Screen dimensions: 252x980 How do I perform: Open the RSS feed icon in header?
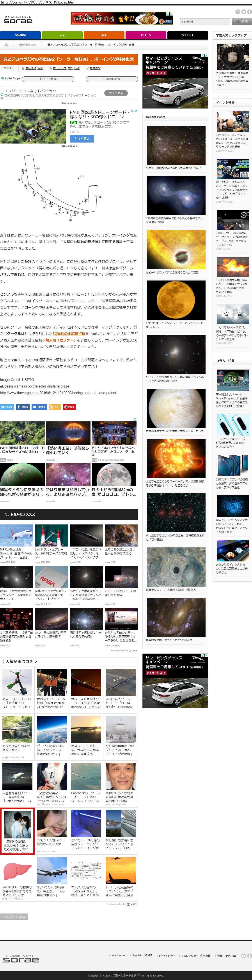click(x=238, y=12)
